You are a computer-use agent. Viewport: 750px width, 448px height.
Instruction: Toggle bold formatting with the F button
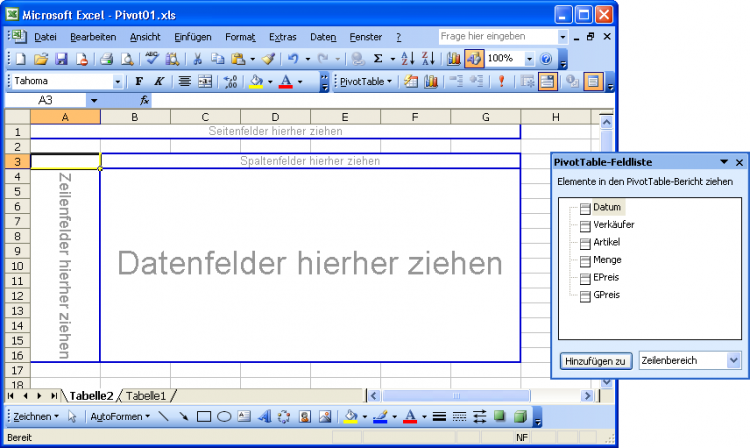(x=139, y=82)
